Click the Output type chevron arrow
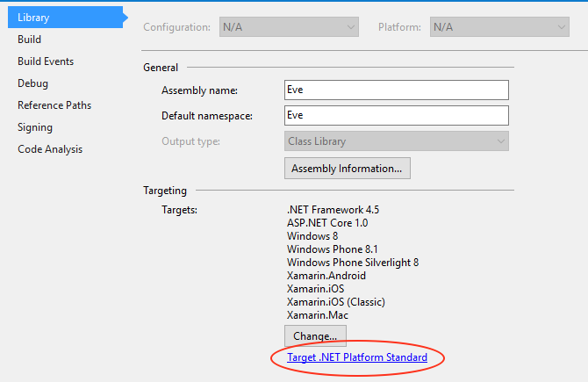The width and height of the screenshot is (588, 382). click(x=500, y=141)
